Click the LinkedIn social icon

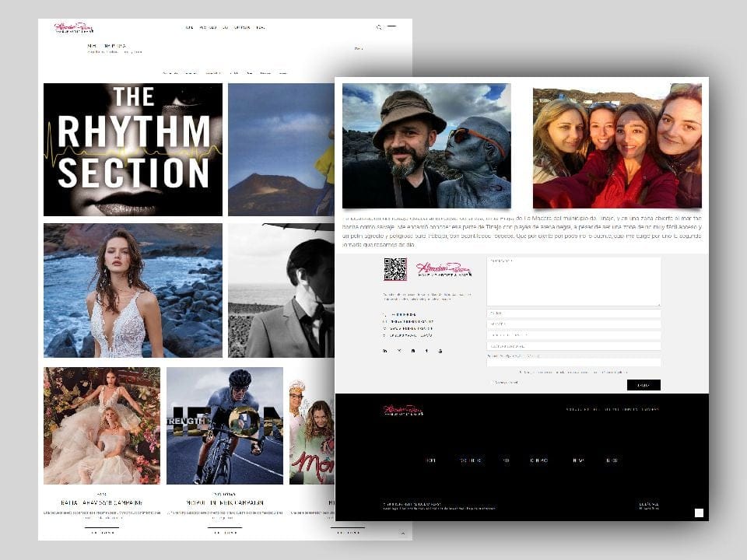pos(385,351)
